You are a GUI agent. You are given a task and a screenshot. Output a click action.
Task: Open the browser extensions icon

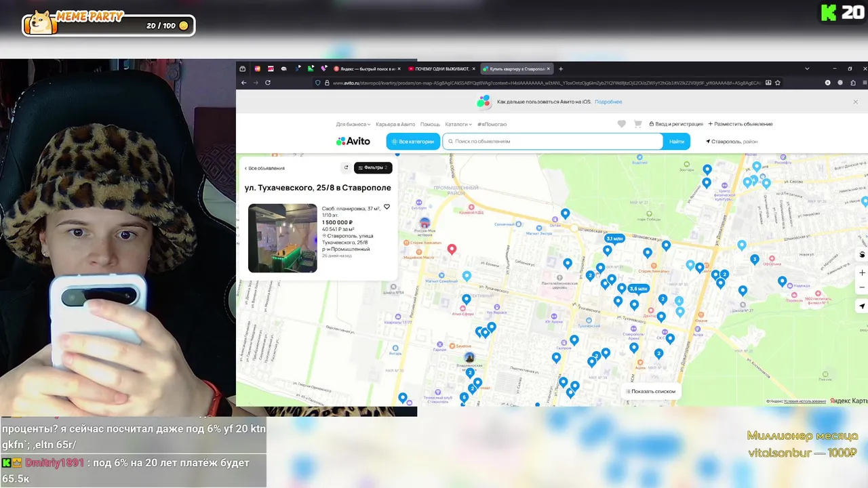852,83
